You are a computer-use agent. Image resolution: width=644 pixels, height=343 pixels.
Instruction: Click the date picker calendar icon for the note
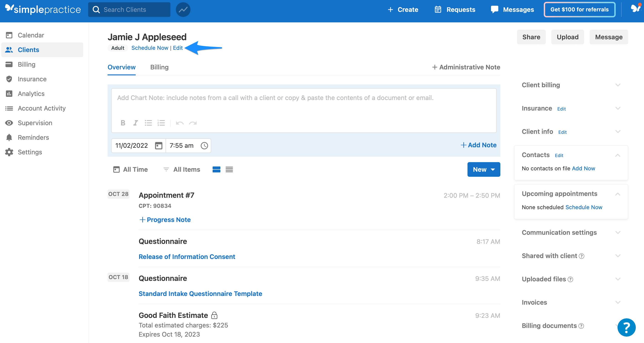point(158,145)
